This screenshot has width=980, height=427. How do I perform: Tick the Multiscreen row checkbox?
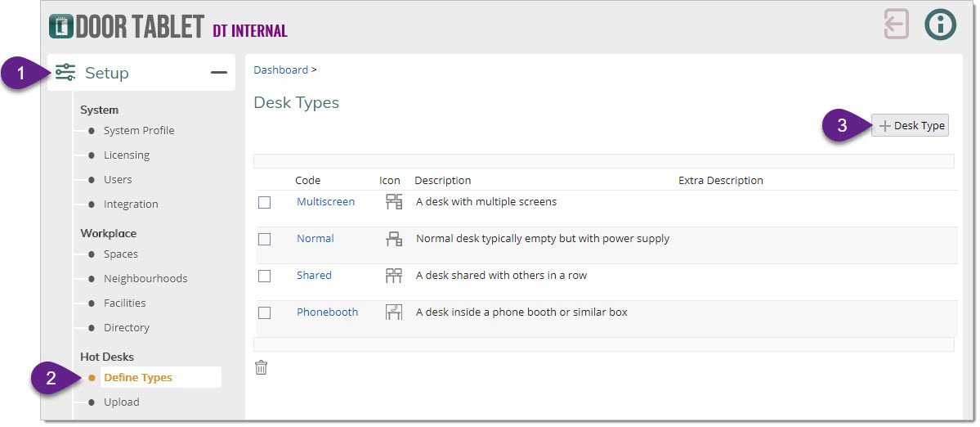click(264, 202)
